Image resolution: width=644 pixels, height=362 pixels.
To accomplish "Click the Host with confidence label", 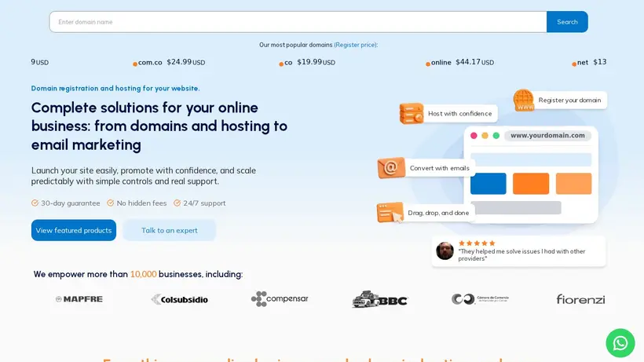I will [459, 114].
